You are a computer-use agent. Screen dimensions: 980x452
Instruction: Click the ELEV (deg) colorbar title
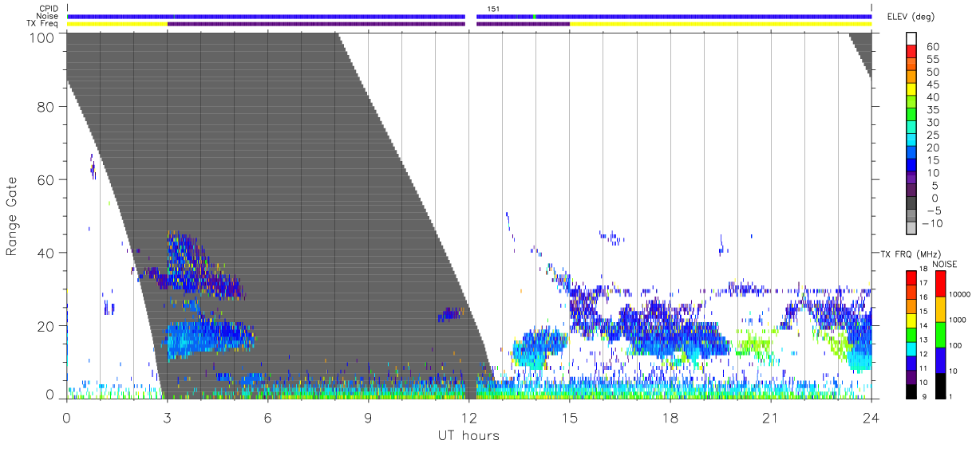(x=911, y=17)
